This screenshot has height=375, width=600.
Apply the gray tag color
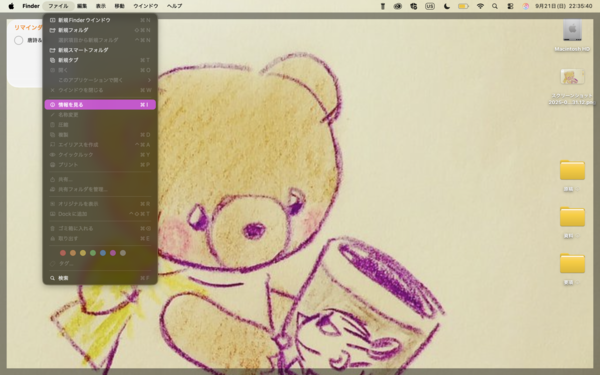tap(123, 253)
